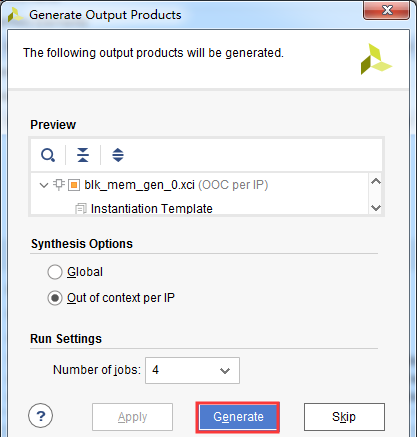Viewport: 417px width, 437px height.
Task: Select the blk_mem_gen_0.xci entry
Action: 139,185
